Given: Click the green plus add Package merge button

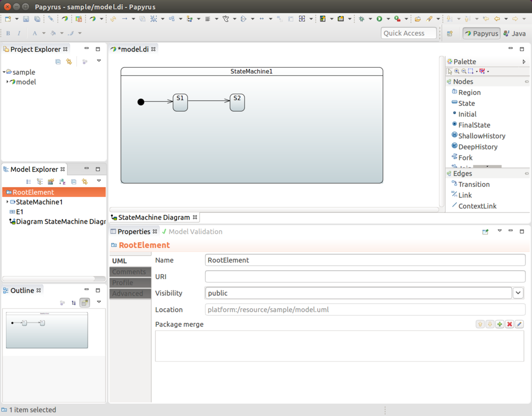Looking at the screenshot, I should [x=499, y=324].
